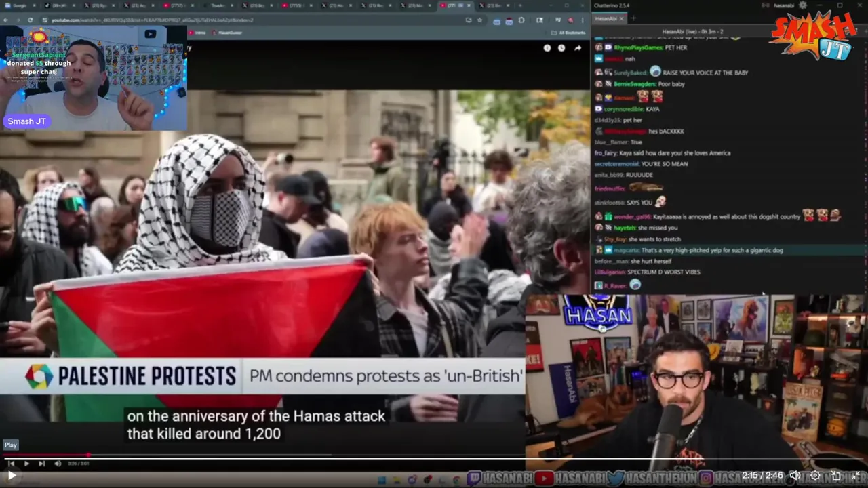The image size is (868, 488).
Task: Click the main player play button at bottom-left
Action: click(12, 476)
